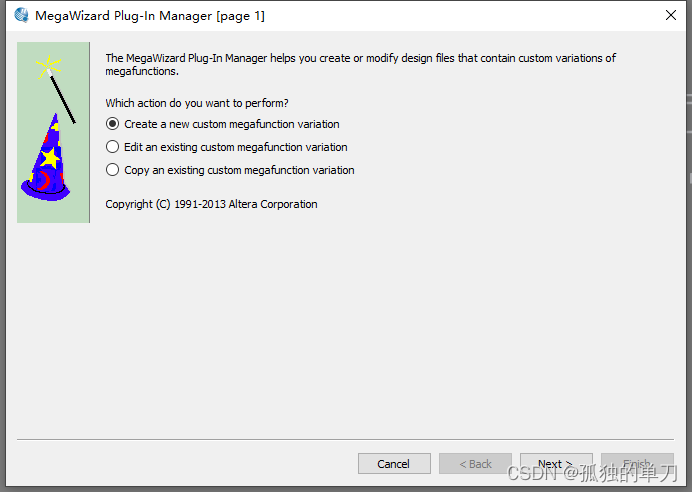The width and height of the screenshot is (692, 492).
Task: Click the Quartus globe icon in title bar
Action: (21, 15)
